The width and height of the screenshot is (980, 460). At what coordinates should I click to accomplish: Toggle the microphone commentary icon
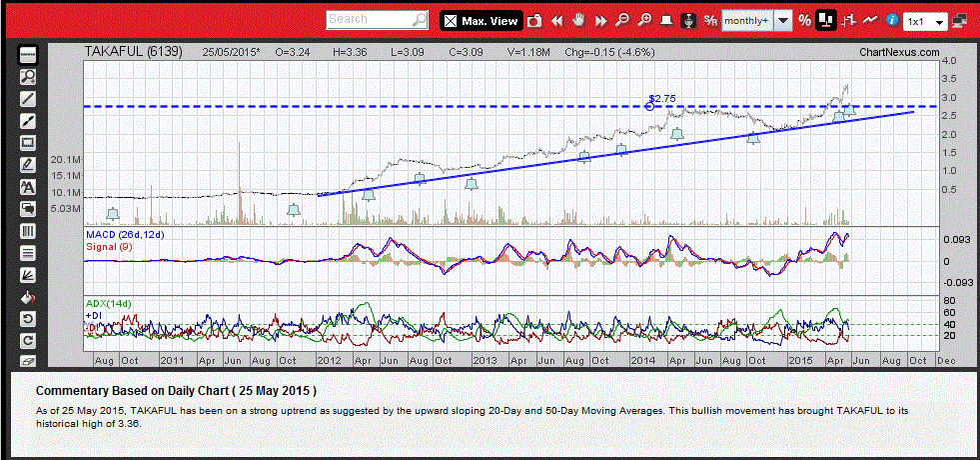point(688,21)
